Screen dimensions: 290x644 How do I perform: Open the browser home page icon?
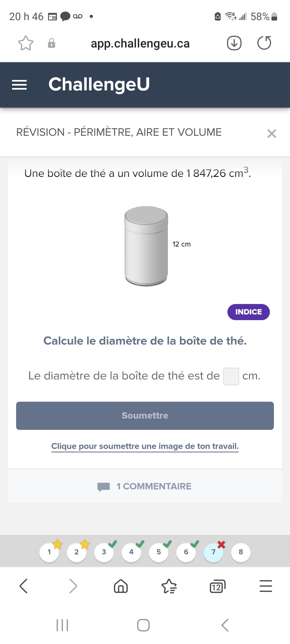[121, 586]
